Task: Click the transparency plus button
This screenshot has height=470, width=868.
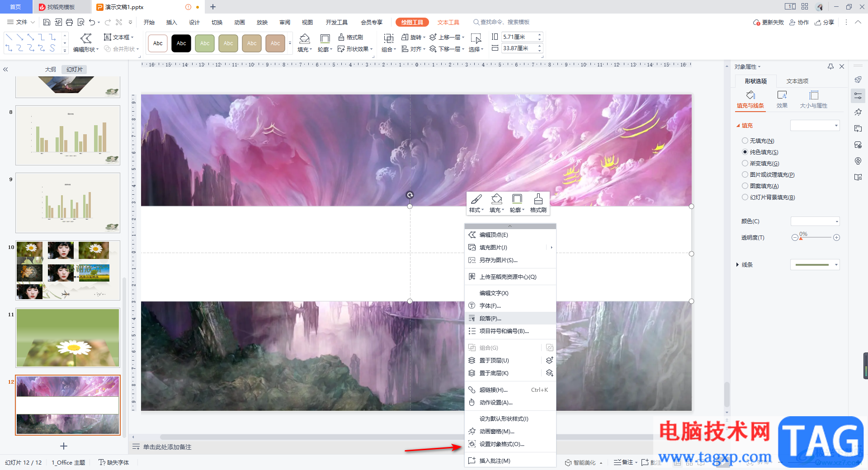Action: click(x=836, y=237)
